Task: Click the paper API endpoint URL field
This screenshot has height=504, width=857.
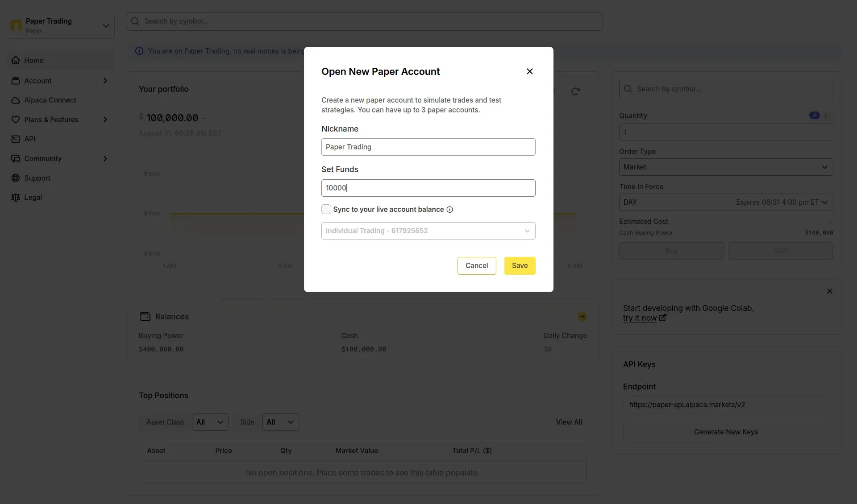Action: pyautogui.click(x=726, y=405)
